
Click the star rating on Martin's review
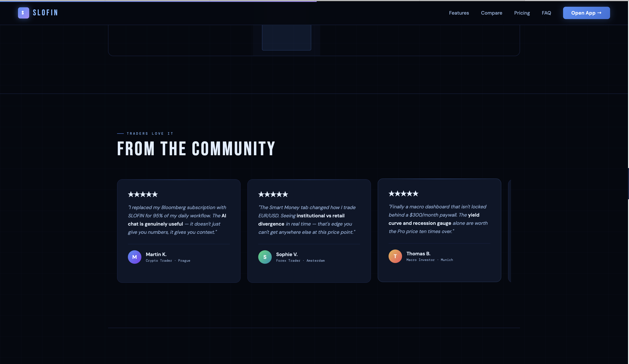click(x=143, y=194)
